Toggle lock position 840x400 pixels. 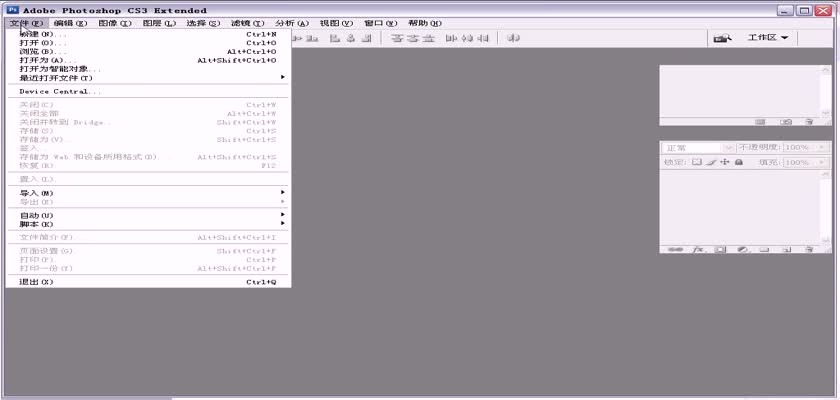[725, 162]
